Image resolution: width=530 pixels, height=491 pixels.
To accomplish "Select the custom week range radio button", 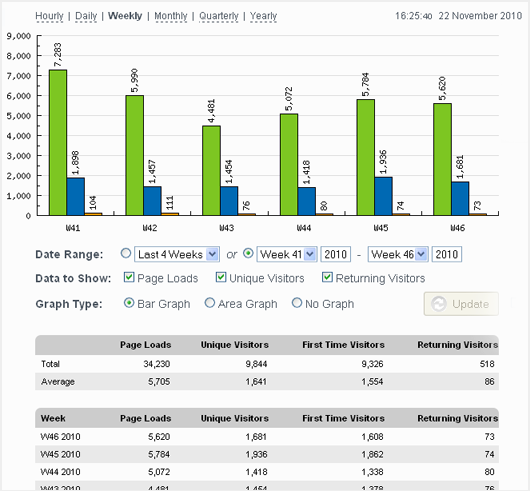I will (x=248, y=253).
